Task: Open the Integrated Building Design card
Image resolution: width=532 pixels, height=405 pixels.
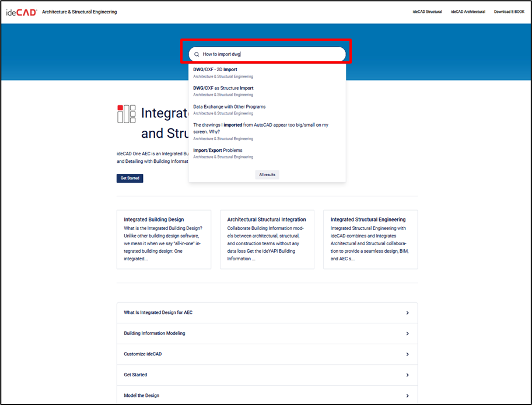Action: [164, 239]
